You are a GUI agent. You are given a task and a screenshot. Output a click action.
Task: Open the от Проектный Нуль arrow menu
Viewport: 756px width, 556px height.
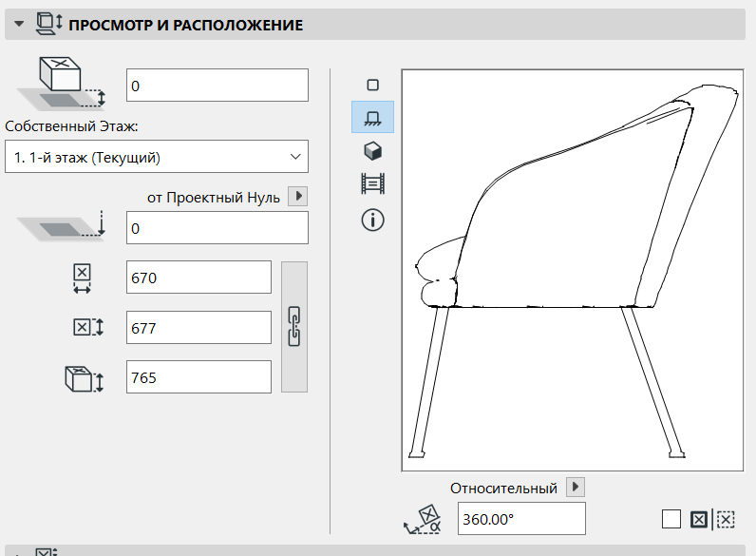298,197
